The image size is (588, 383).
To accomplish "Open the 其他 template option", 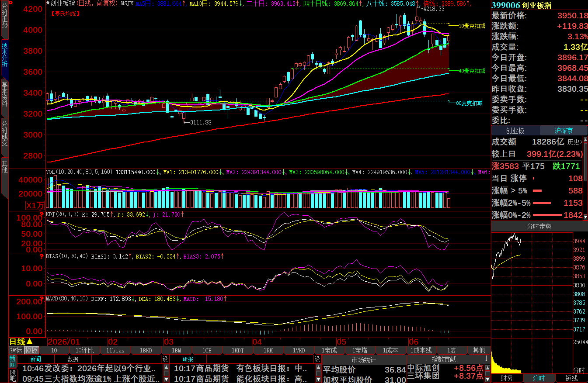I will (479, 350).
